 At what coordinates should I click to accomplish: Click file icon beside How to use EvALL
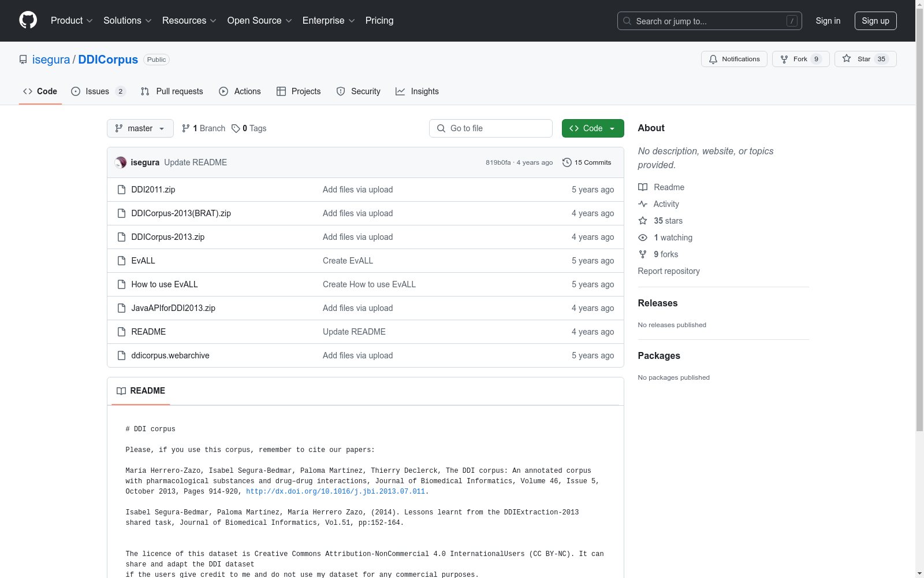(121, 284)
